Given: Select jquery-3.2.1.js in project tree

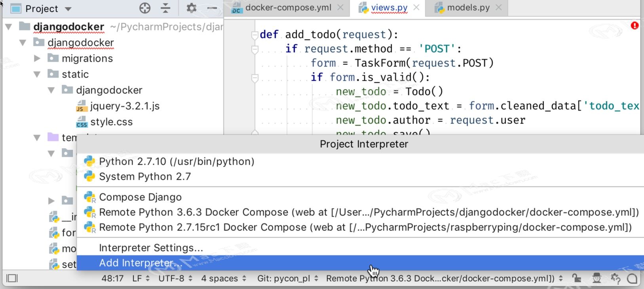Looking at the screenshot, I should (125, 106).
